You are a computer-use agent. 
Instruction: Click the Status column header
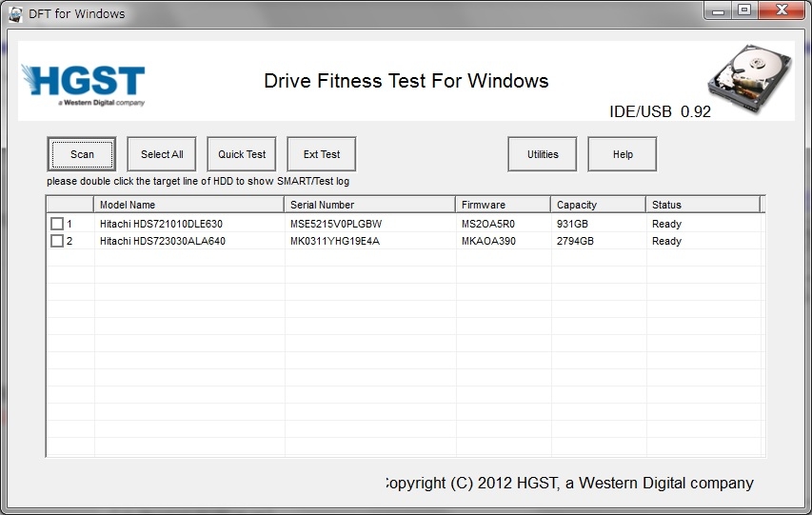click(703, 205)
